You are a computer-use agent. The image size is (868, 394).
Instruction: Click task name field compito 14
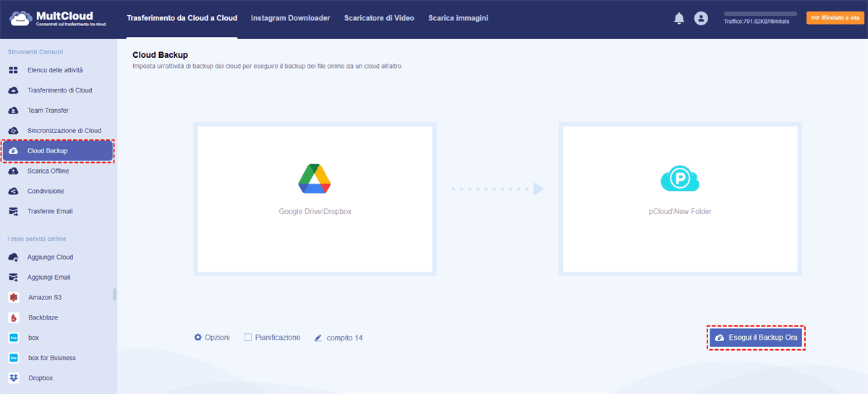tap(344, 338)
